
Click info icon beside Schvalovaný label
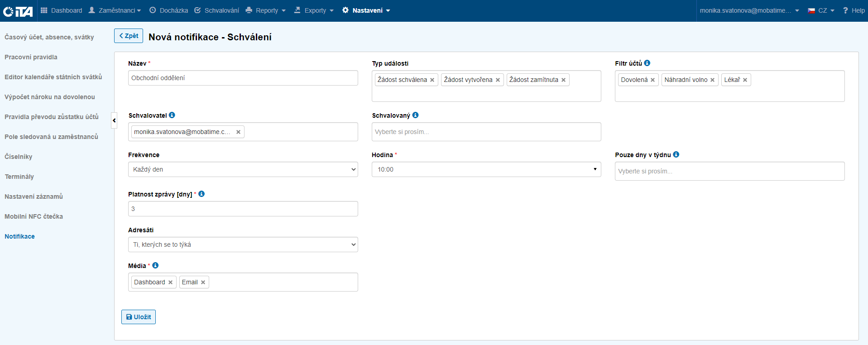[415, 115]
